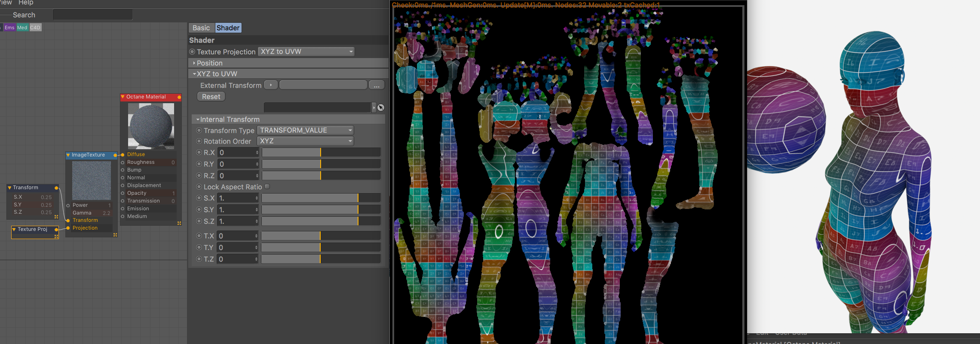Toggle the R.X animation dot
Viewport: 980px width, 344px height.
(x=199, y=152)
